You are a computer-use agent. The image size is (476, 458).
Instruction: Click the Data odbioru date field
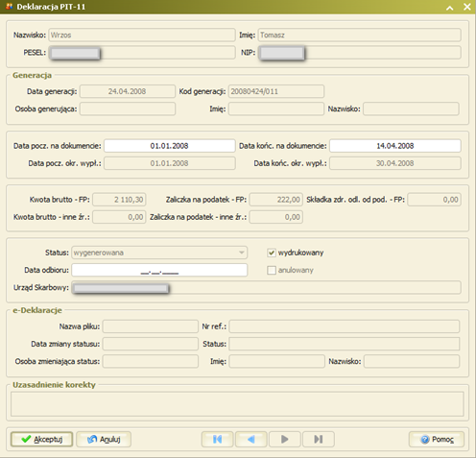click(x=159, y=270)
